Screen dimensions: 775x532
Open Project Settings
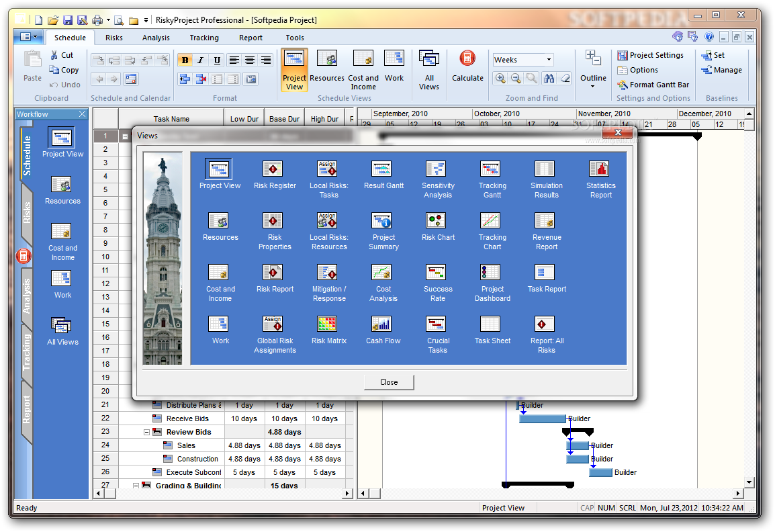651,55
